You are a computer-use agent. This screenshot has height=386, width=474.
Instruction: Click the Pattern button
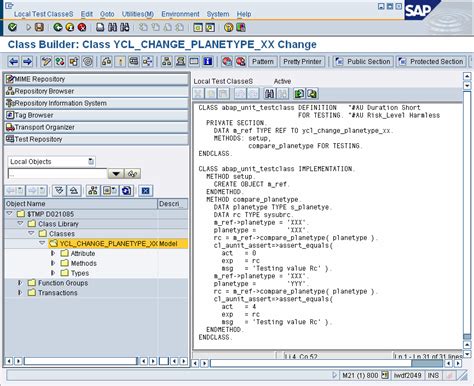coord(263,61)
